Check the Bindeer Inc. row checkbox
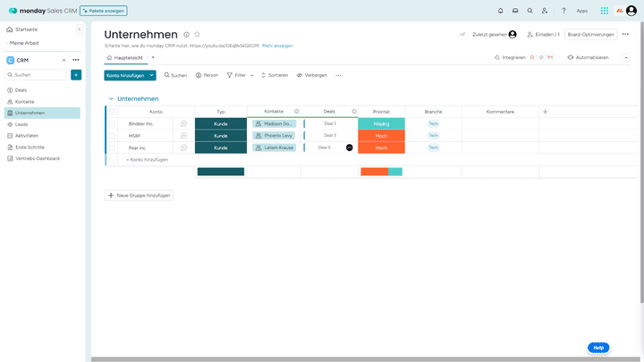The height and width of the screenshot is (362, 644). tap(112, 123)
